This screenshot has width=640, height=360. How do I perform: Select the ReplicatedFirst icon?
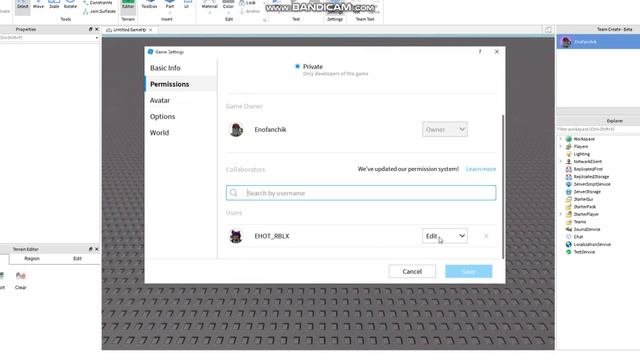[569, 169]
